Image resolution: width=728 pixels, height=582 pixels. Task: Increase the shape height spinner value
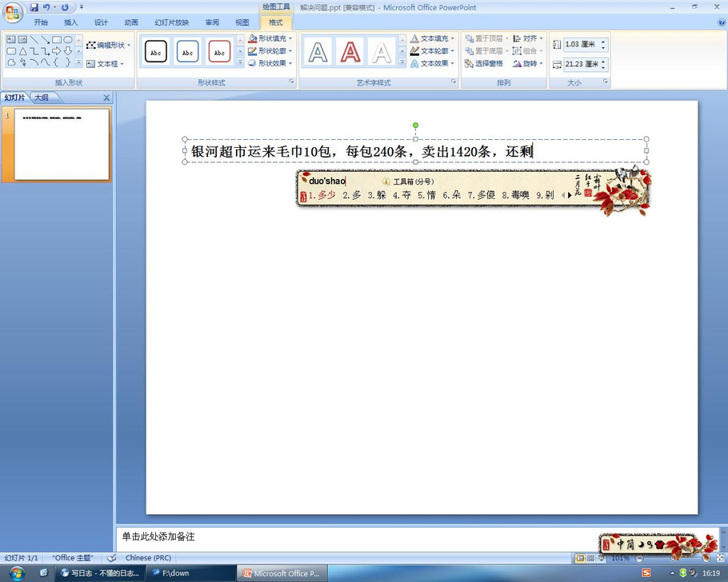click(603, 42)
